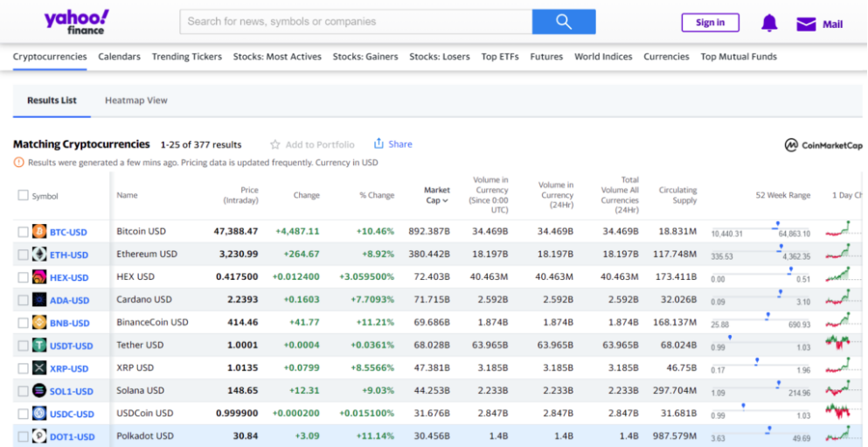Click the CoinMarketCap logo
The image size is (868, 447).
click(823, 145)
